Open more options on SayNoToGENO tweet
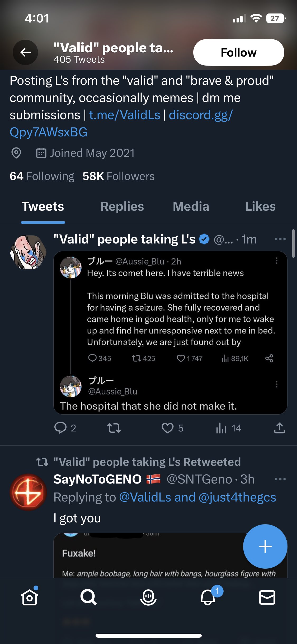Viewport: 297px width, 644px height. (x=280, y=479)
